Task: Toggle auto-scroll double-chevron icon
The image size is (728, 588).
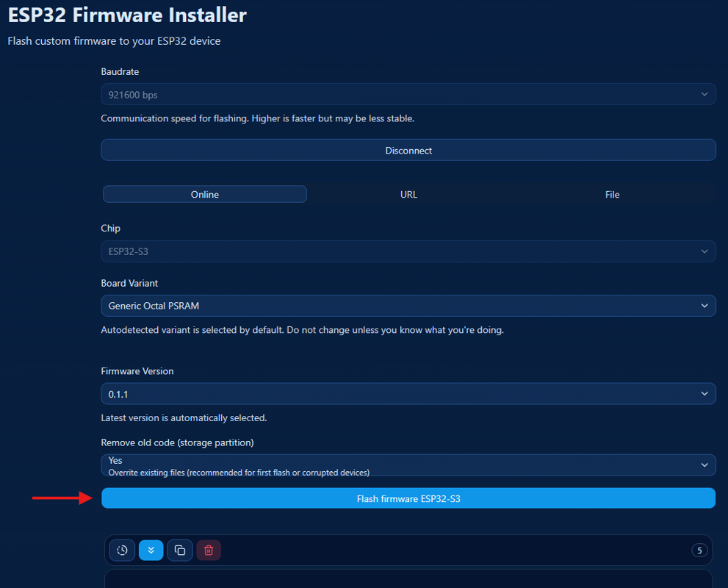Action: coord(151,551)
